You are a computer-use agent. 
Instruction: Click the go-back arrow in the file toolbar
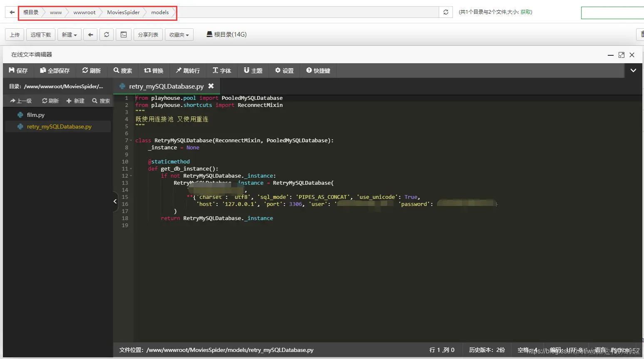pos(90,35)
